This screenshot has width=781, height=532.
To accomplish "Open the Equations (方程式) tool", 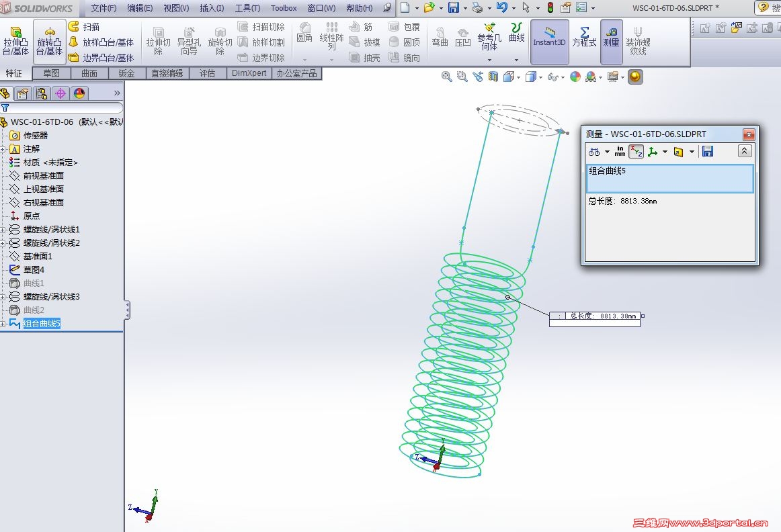I will click(584, 38).
